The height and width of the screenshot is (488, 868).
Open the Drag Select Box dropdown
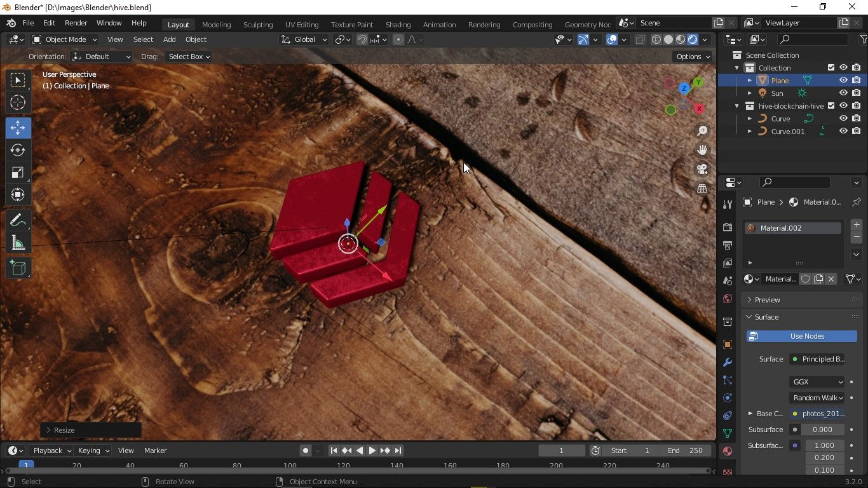point(188,57)
